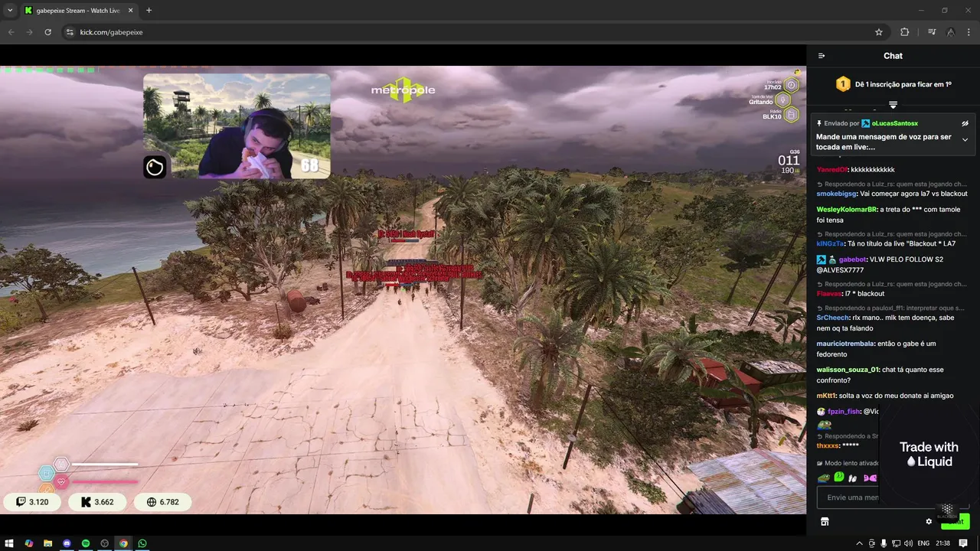Click the Kick 3.662 viewer count pill

(96, 502)
